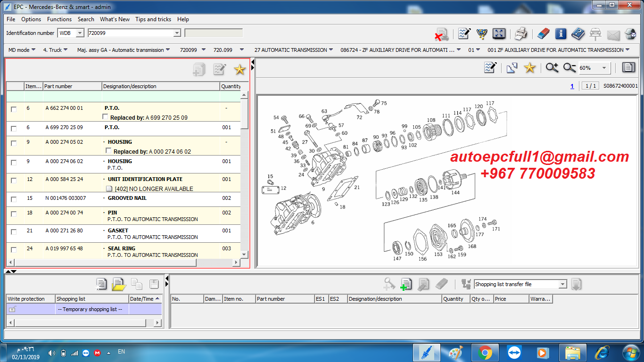Screen dimensions: 644x362
Task: Select the Temporary shopping list row
Action: 84,309
